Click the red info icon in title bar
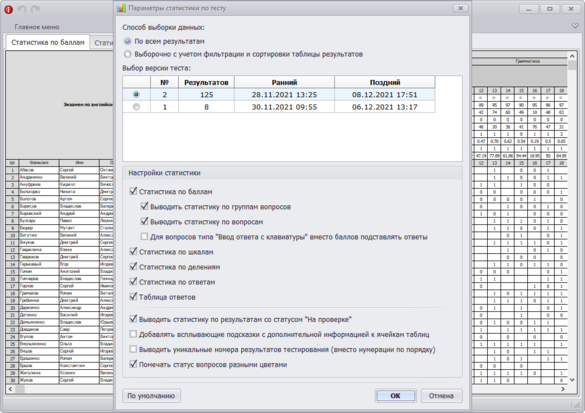Image resolution: width=585 pixels, height=413 pixels. point(8,10)
